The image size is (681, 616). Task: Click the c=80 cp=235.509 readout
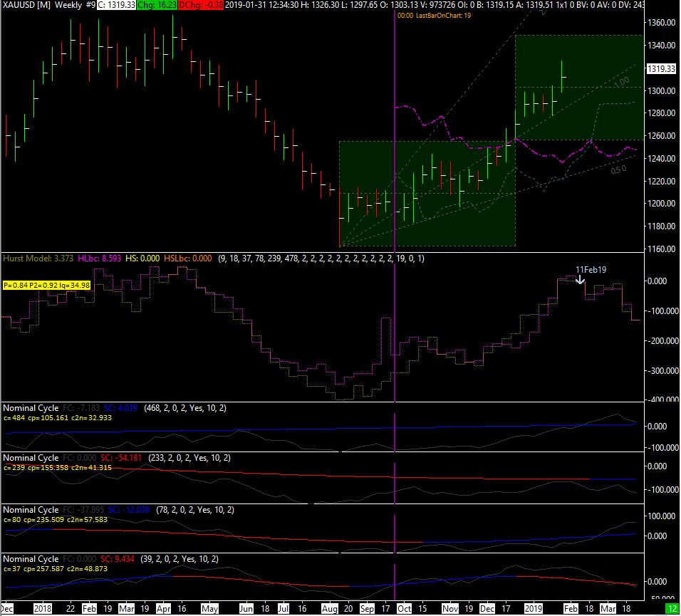coord(55,519)
